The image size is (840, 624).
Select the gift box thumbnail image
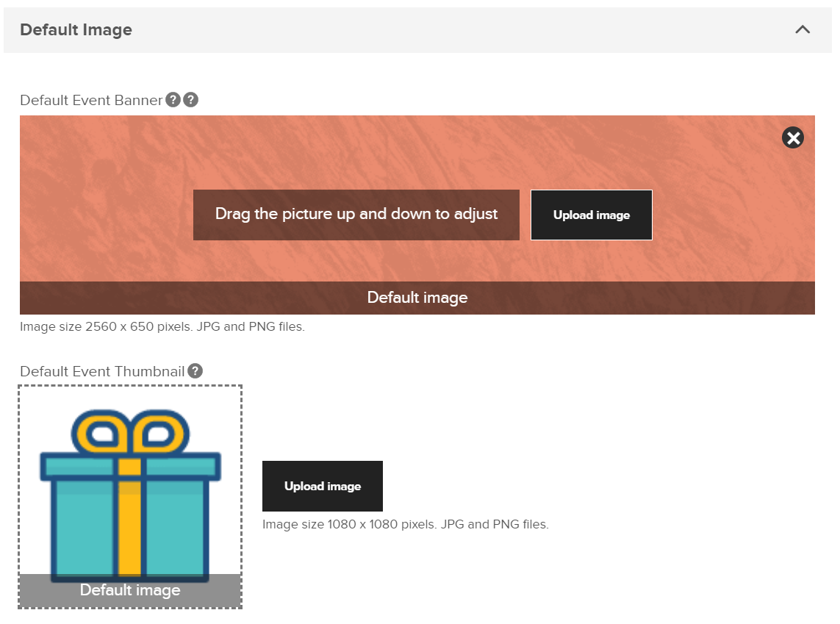pos(130,496)
